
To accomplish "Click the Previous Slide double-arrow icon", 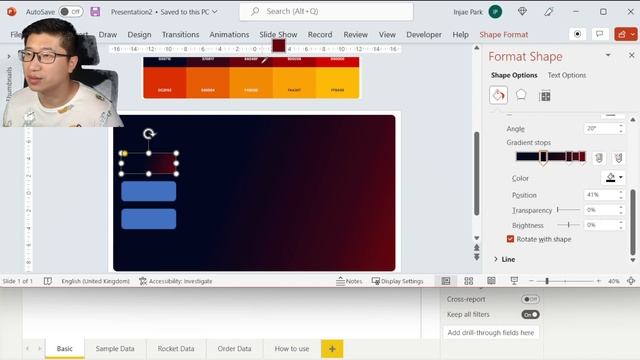I will [x=476, y=248].
